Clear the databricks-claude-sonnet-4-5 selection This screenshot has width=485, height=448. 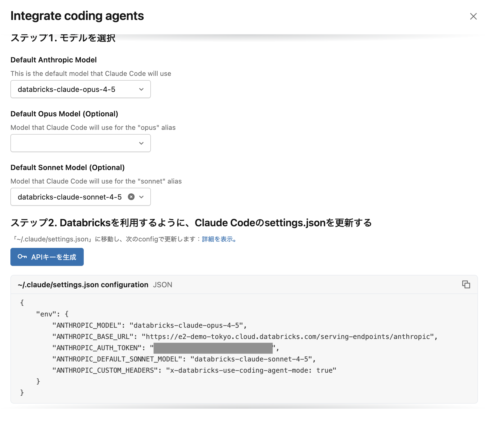[131, 197]
